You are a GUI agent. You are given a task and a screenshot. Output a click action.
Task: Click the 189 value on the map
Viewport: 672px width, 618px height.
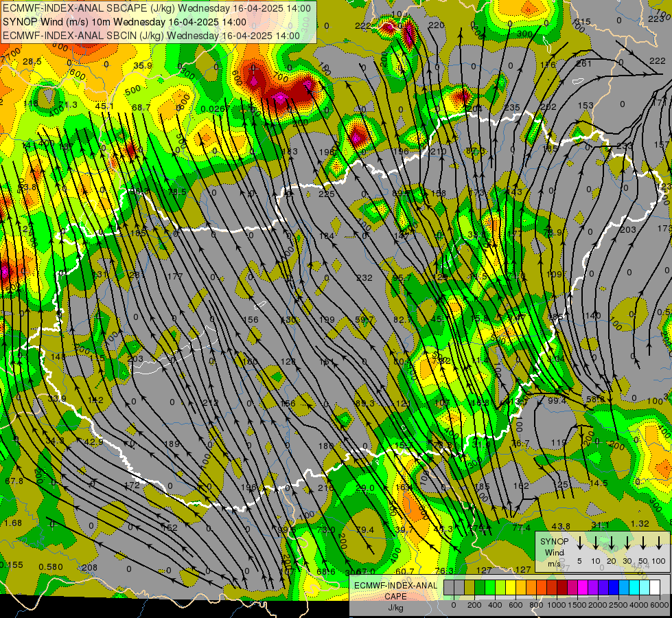(x=172, y=444)
